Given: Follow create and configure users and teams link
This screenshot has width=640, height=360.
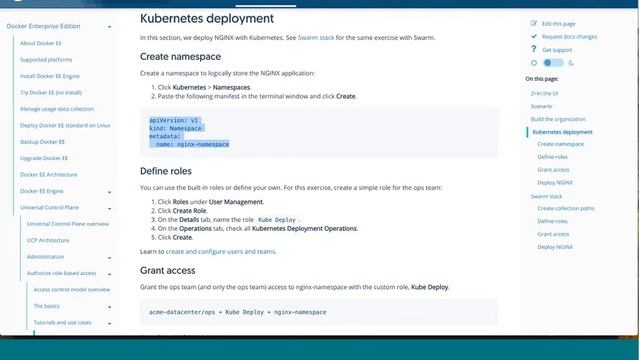Looking at the screenshot, I should (x=220, y=251).
